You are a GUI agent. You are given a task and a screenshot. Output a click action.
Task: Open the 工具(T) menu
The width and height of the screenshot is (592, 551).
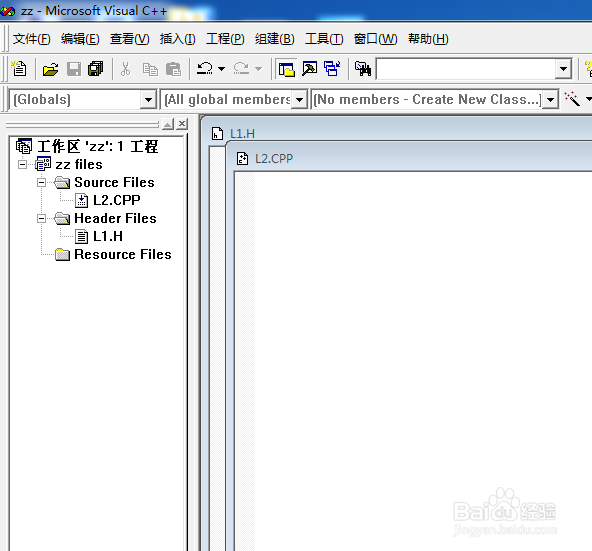point(324,39)
